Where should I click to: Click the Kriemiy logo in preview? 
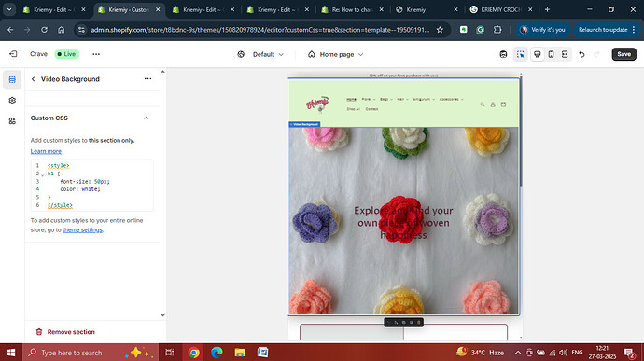point(317,104)
